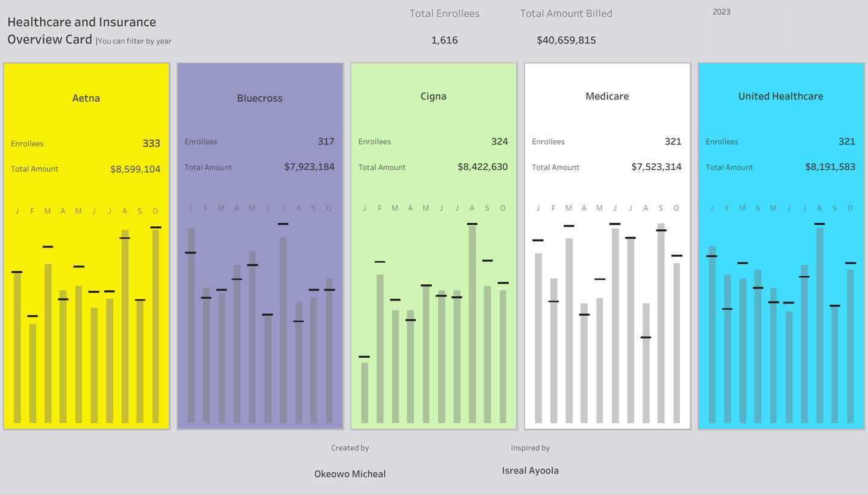The height and width of the screenshot is (495, 868).
Task: Click the Total Enrollees value 1,616
Action: point(444,40)
